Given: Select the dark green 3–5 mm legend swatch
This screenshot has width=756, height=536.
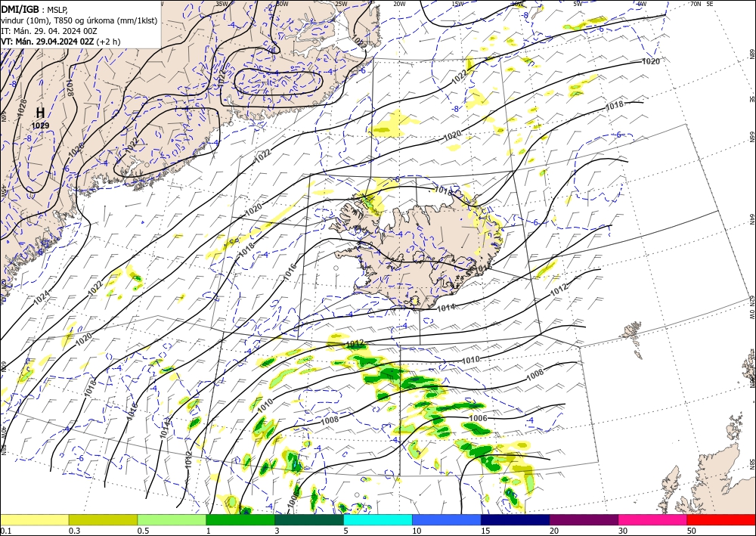Looking at the screenshot, I should [309, 519].
